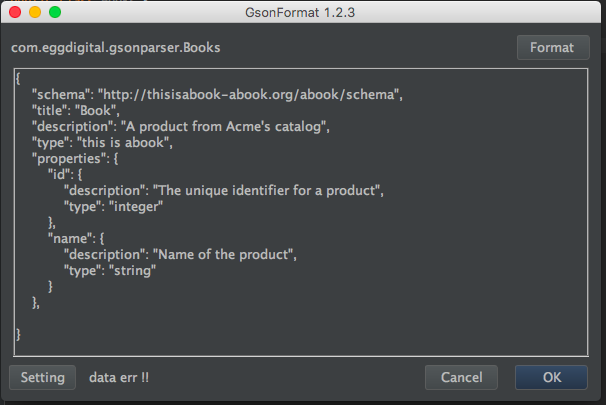Minimize the window using yellow button
The image size is (606, 405).
[35, 13]
